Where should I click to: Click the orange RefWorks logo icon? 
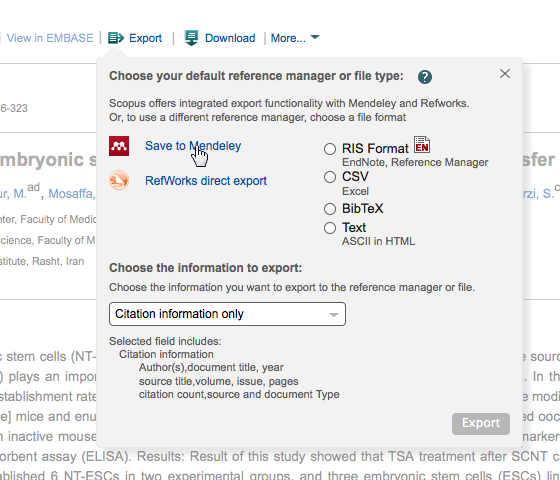pos(119,180)
